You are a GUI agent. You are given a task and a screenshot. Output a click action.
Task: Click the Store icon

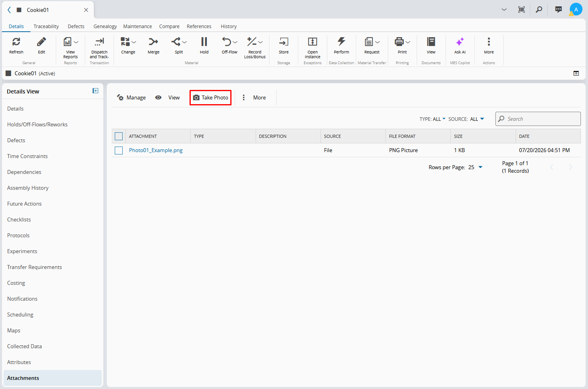coord(284,42)
